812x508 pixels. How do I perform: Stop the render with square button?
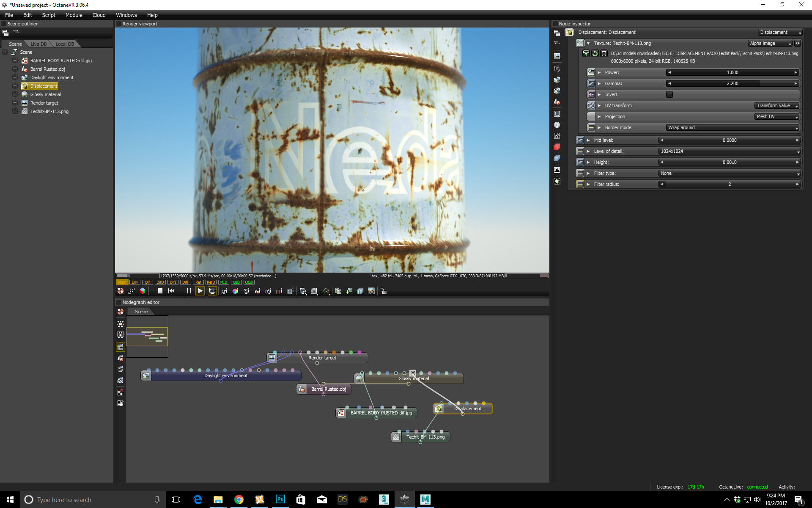tap(160, 291)
